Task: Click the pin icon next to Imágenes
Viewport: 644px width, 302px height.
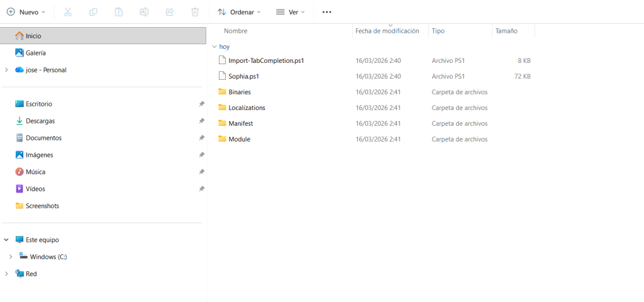Action: pyautogui.click(x=201, y=155)
